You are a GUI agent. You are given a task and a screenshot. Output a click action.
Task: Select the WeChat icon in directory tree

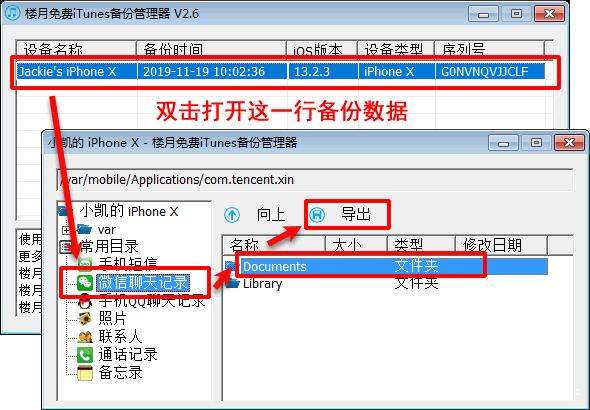coord(85,282)
